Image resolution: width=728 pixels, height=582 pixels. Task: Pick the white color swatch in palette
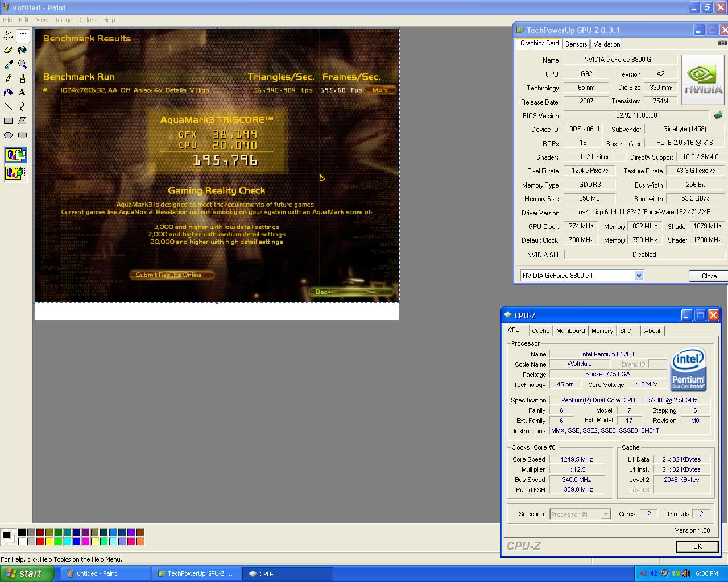[22, 542]
